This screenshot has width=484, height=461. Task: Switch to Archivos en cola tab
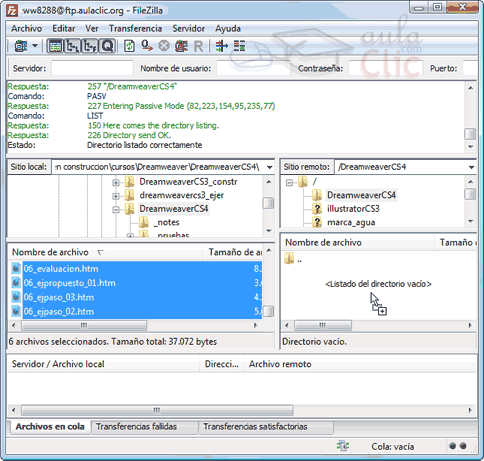click(x=50, y=427)
